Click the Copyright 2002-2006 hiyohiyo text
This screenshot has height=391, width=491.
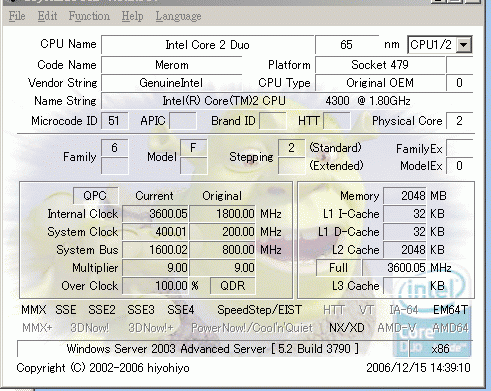tap(103, 368)
